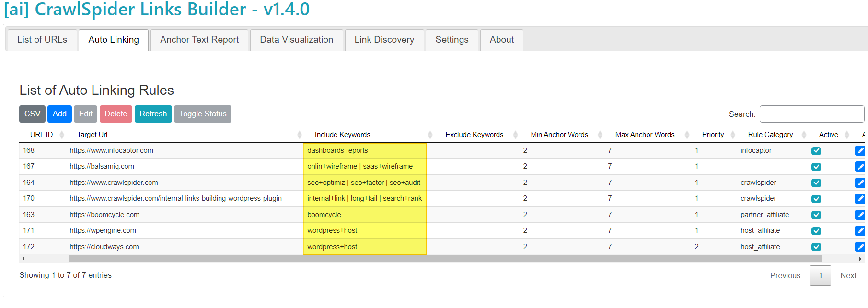Toggle Active checkbox for infocaptor.com row
The image size is (868, 308).
coord(816,151)
